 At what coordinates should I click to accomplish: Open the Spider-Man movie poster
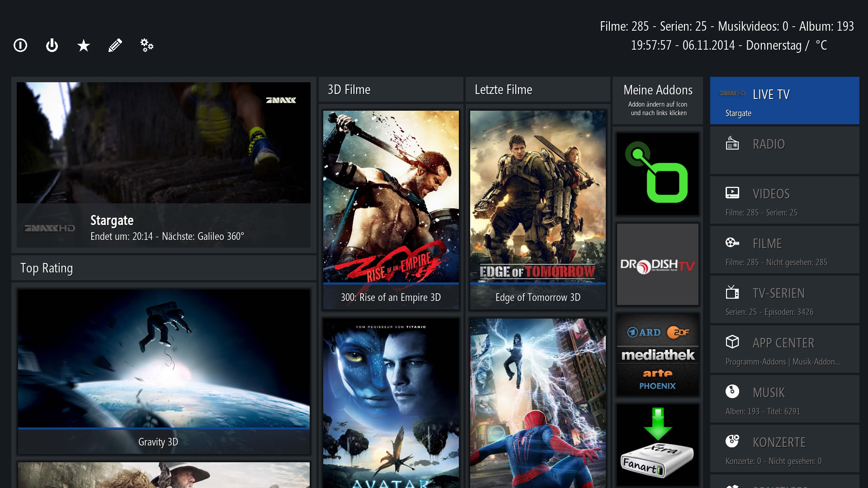tap(538, 403)
